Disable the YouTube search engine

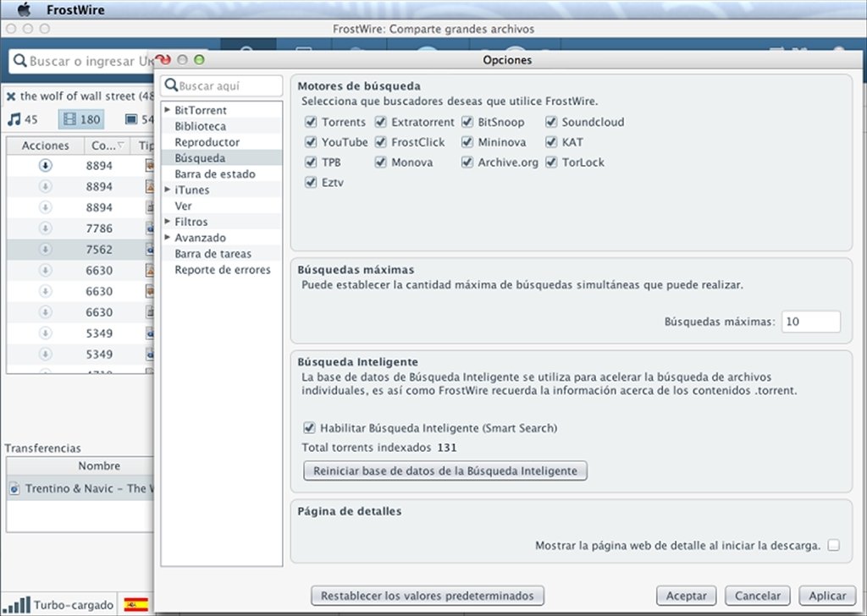click(x=311, y=142)
